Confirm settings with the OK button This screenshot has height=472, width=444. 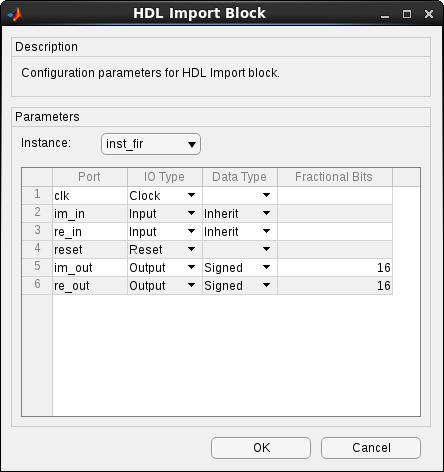tap(261, 448)
